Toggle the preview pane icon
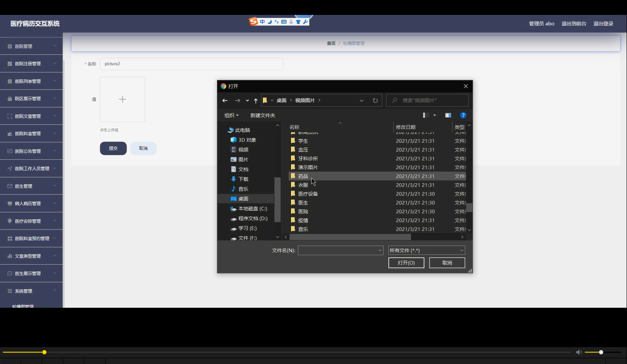 448,115
